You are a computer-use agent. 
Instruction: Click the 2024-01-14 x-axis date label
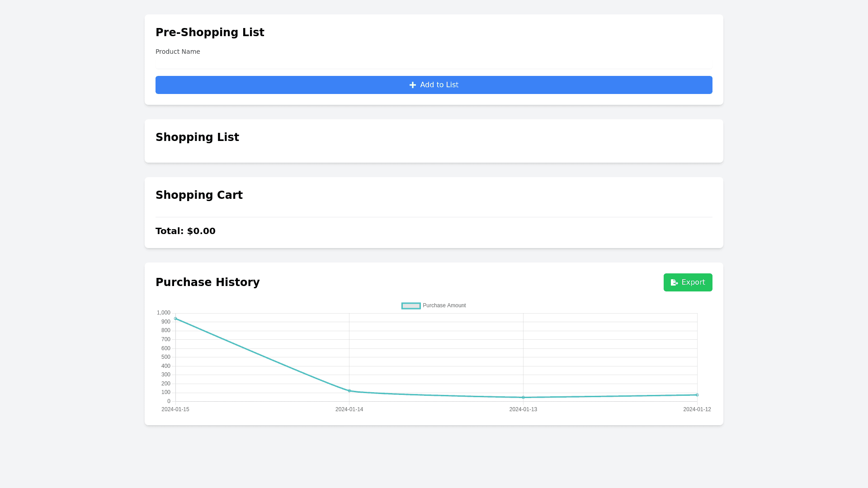pos(349,409)
